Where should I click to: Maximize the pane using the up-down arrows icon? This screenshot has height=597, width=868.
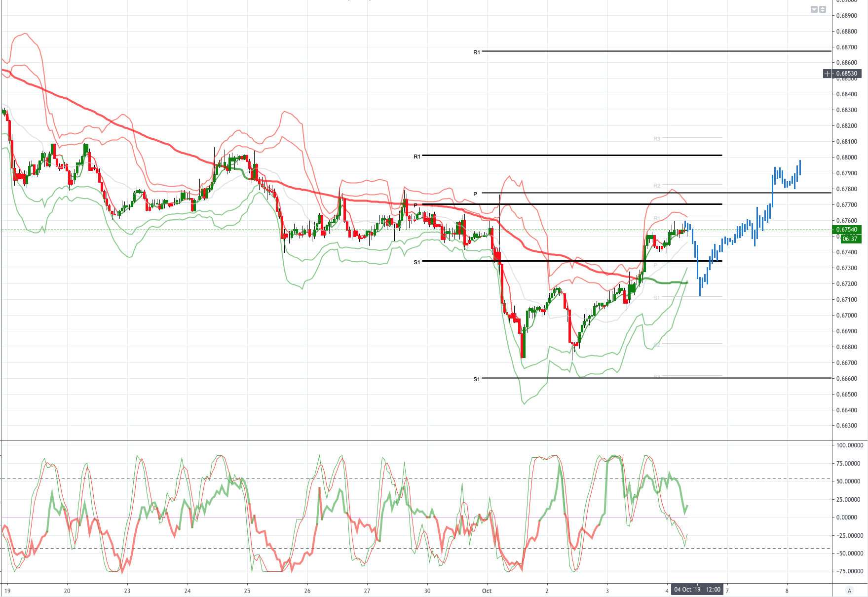(823, 9)
